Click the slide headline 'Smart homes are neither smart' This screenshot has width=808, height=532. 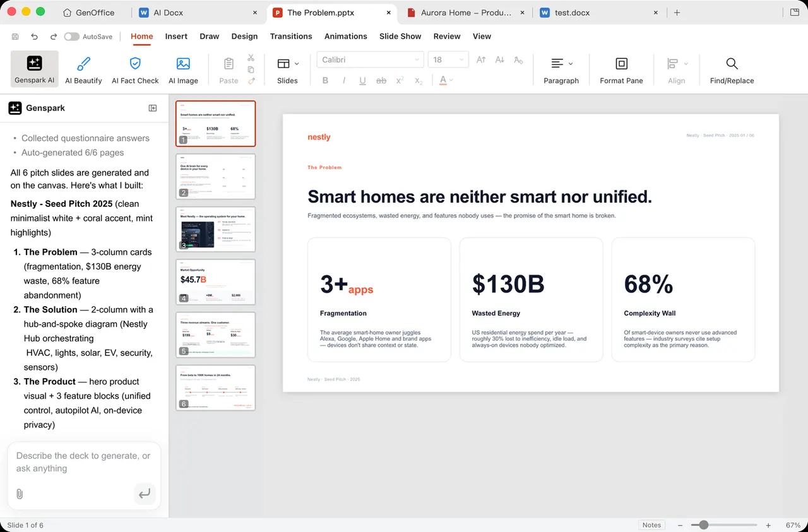[x=480, y=196]
